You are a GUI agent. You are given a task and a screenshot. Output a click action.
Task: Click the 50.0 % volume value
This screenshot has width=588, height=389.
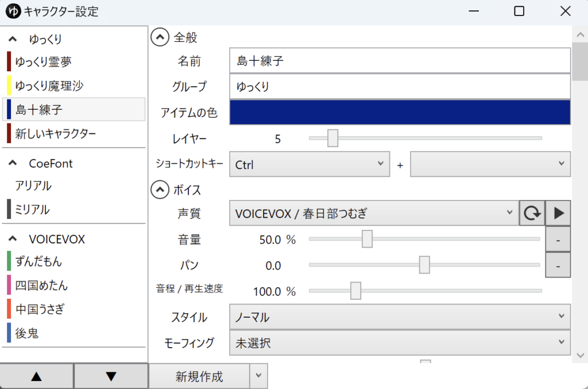pos(277,240)
